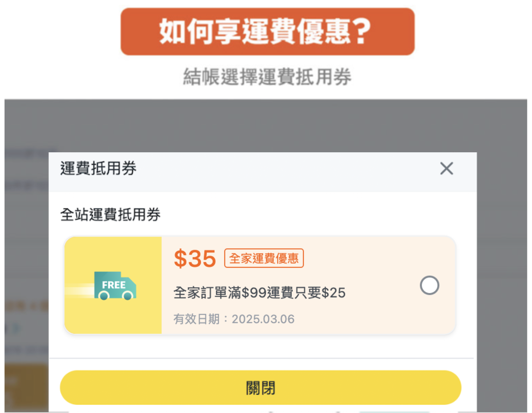Viewport: 532px width, 413px height.
Task: Click the X close icon on 運費抵用券 dialog
Action: click(446, 169)
